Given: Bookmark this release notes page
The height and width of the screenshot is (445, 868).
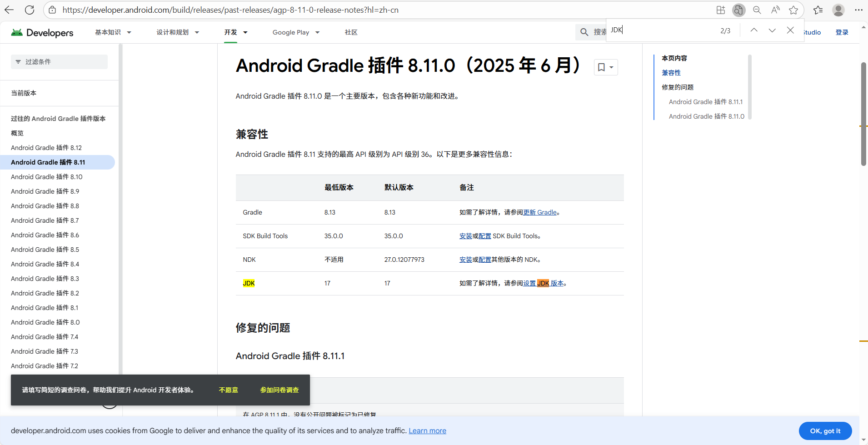Looking at the screenshot, I should (x=601, y=67).
